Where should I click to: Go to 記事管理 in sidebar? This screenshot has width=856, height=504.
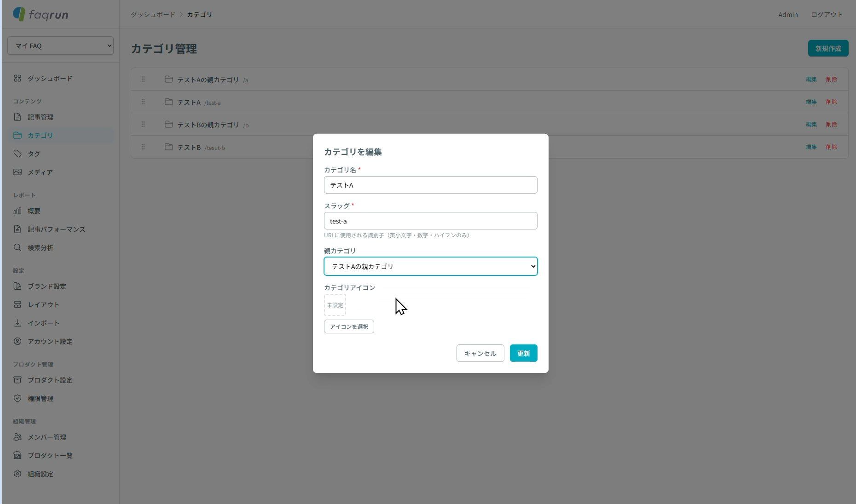(61, 117)
